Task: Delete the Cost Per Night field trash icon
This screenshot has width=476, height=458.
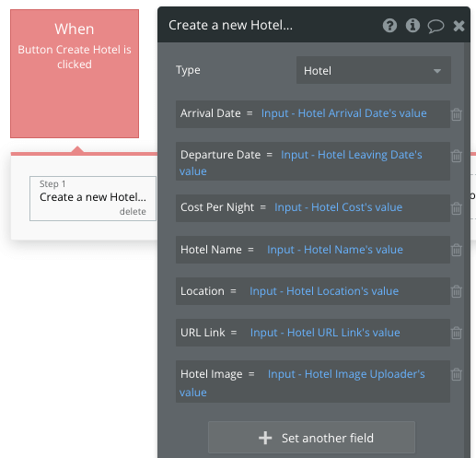Action: tap(457, 208)
